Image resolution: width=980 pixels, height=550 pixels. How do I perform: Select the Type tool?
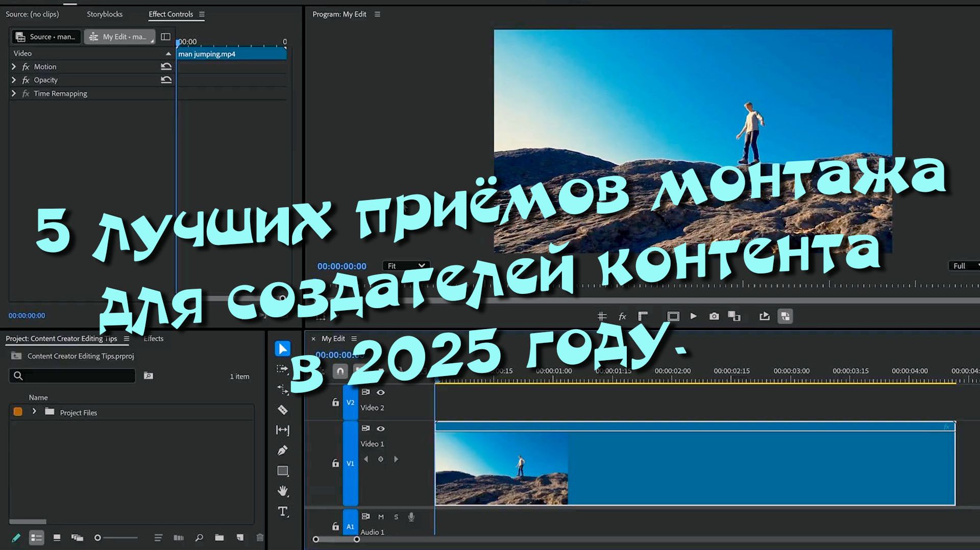pos(282,511)
